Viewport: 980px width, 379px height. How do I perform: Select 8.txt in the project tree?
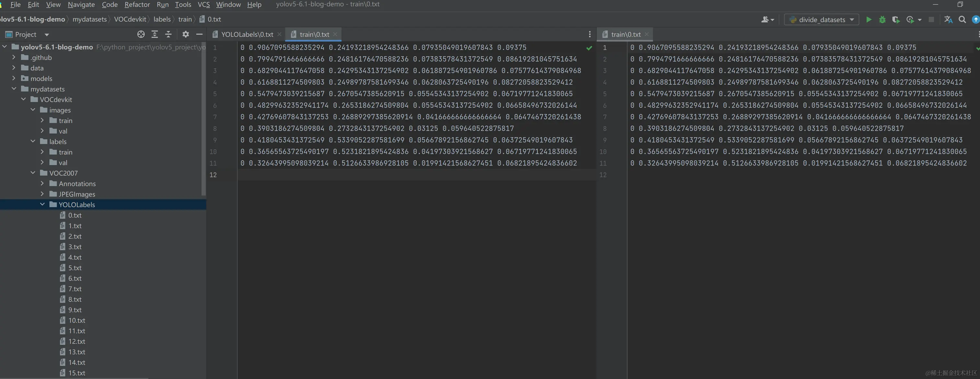75,299
